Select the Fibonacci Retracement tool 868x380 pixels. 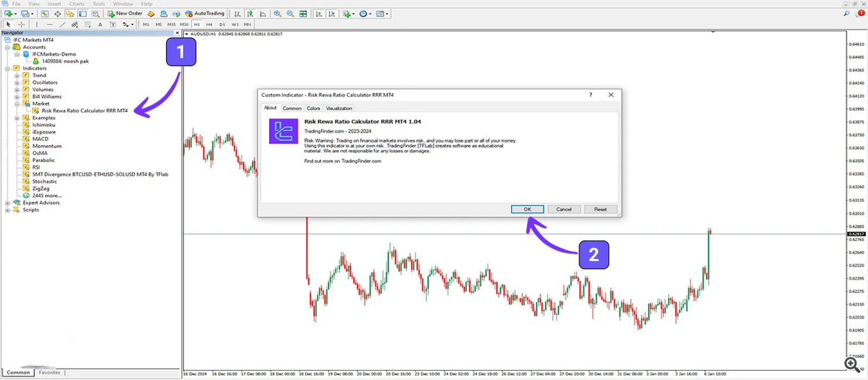coord(87,24)
